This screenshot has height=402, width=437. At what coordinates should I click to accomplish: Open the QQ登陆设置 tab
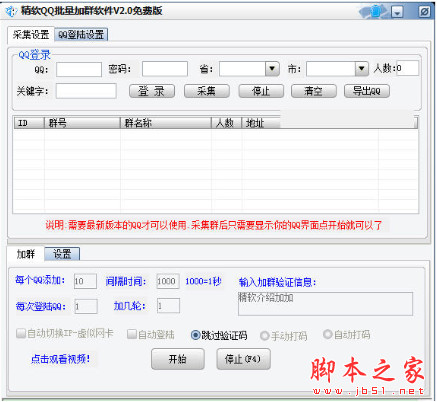[x=81, y=34]
